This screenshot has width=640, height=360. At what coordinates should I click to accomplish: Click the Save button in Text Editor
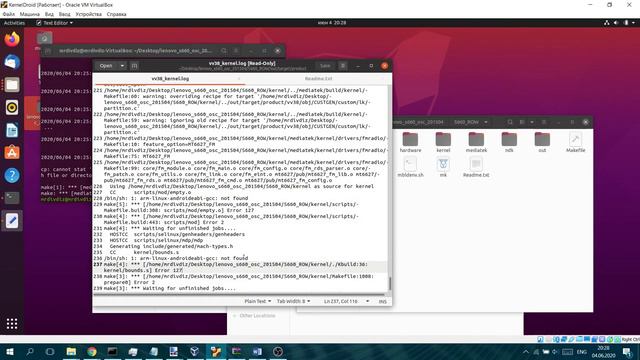click(325, 66)
